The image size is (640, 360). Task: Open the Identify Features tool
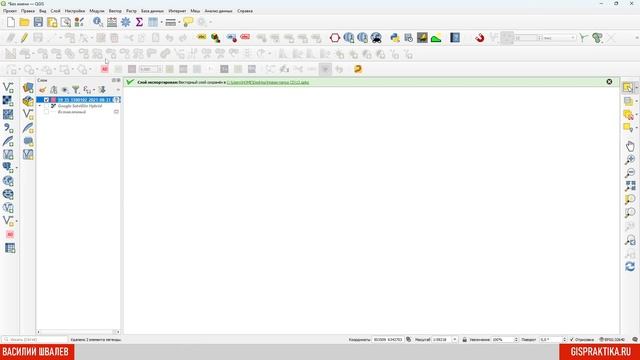click(98, 22)
